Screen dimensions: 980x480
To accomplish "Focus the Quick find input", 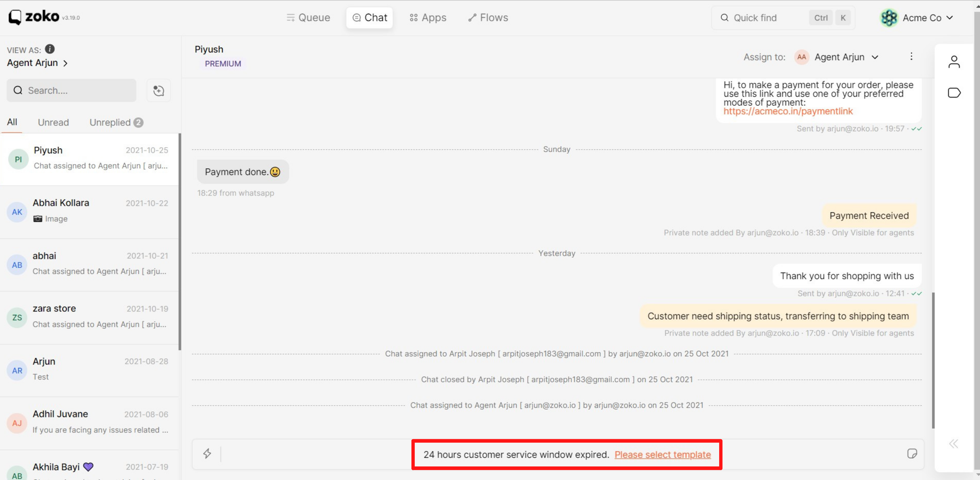I will (x=783, y=18).
